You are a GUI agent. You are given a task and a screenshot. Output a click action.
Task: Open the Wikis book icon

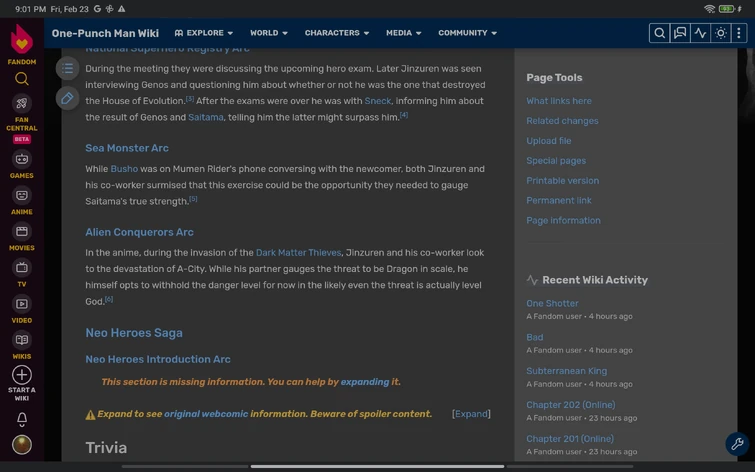[x=22, y=340]
